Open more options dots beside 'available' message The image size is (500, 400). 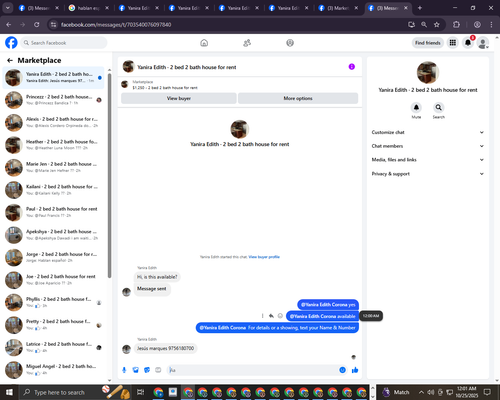click(262, 316)
